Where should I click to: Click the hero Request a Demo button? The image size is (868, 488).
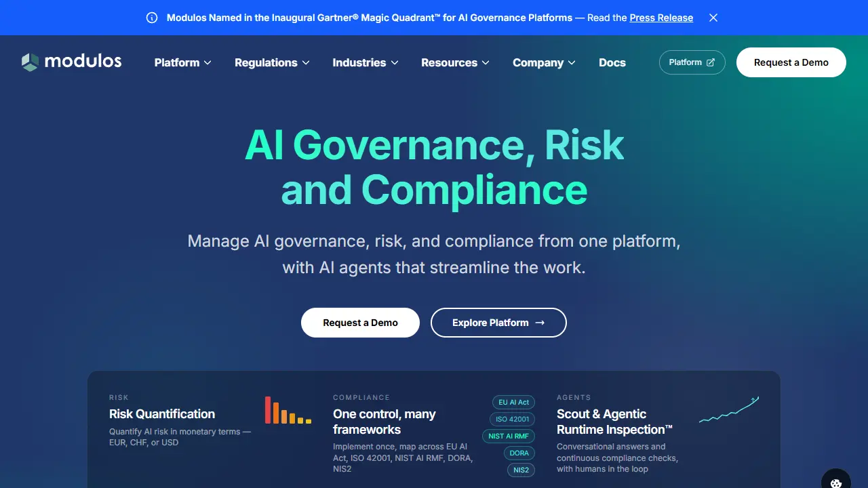(360, 323)
